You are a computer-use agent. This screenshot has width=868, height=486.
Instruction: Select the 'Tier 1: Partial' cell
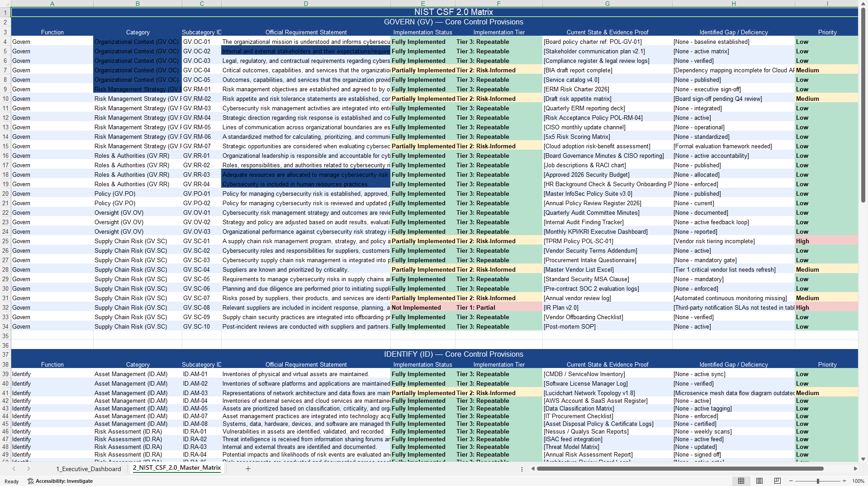pos(498,308)
